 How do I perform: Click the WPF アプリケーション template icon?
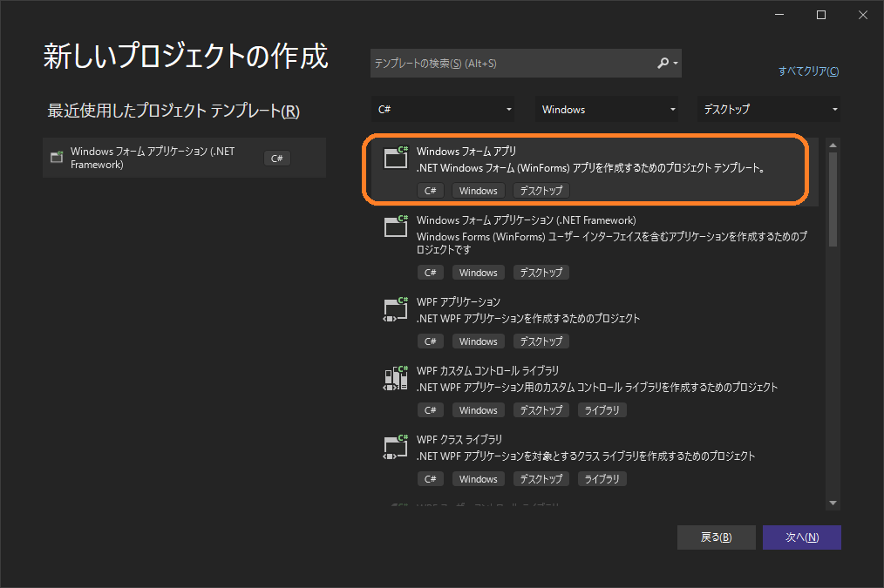coord(396,308)
